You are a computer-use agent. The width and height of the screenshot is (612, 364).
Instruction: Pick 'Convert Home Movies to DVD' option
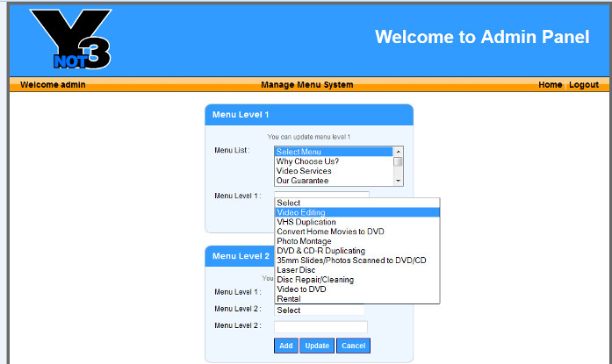click(330, 232)
